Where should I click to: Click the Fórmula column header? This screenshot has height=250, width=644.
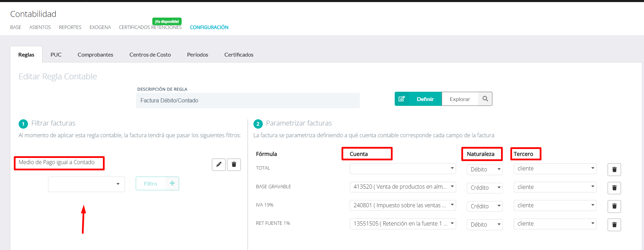pyautogui.click(x=267, y=154)
